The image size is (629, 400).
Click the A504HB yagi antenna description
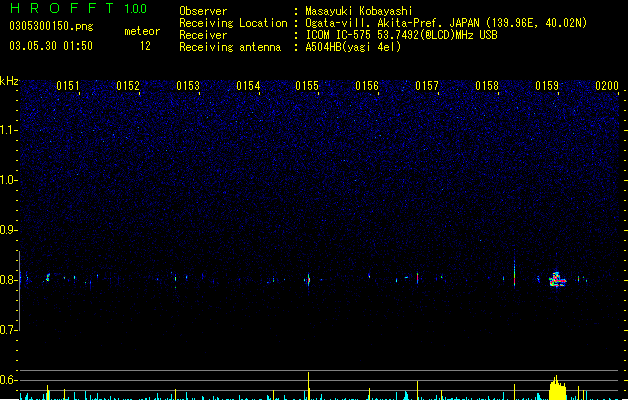(x=353, y=47)
